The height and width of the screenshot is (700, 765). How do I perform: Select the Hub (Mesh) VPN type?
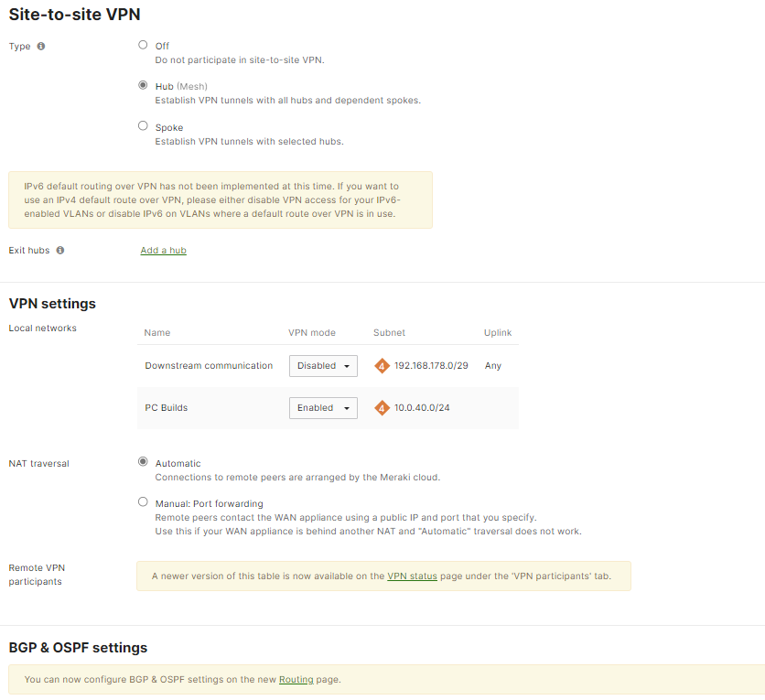click(143, 84)
